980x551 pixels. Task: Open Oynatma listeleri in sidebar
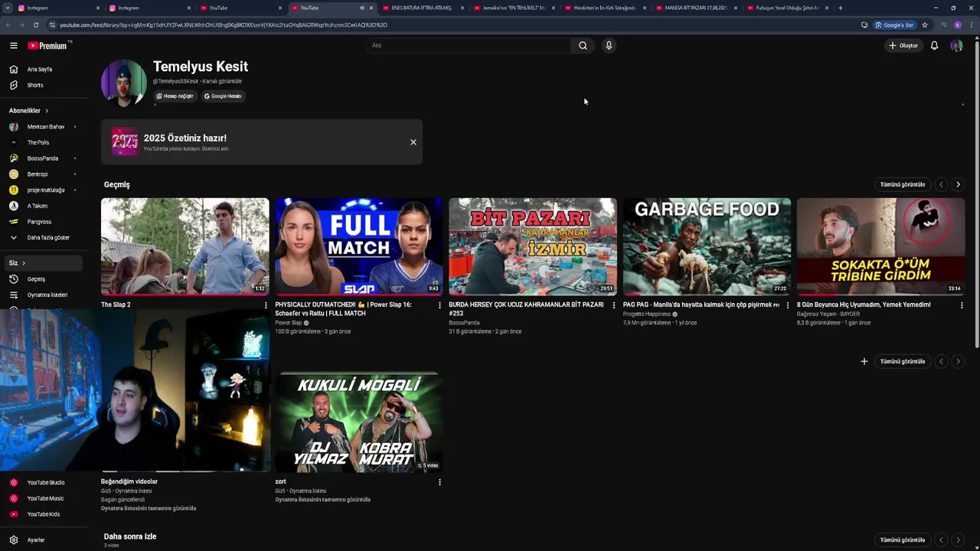pos(47,295)
